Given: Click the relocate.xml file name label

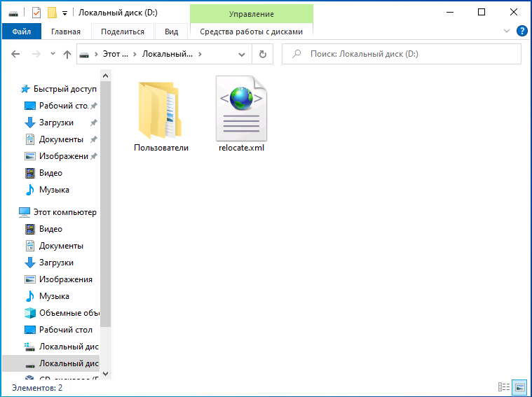Looking at the screenshot, I should coord(241,148).
